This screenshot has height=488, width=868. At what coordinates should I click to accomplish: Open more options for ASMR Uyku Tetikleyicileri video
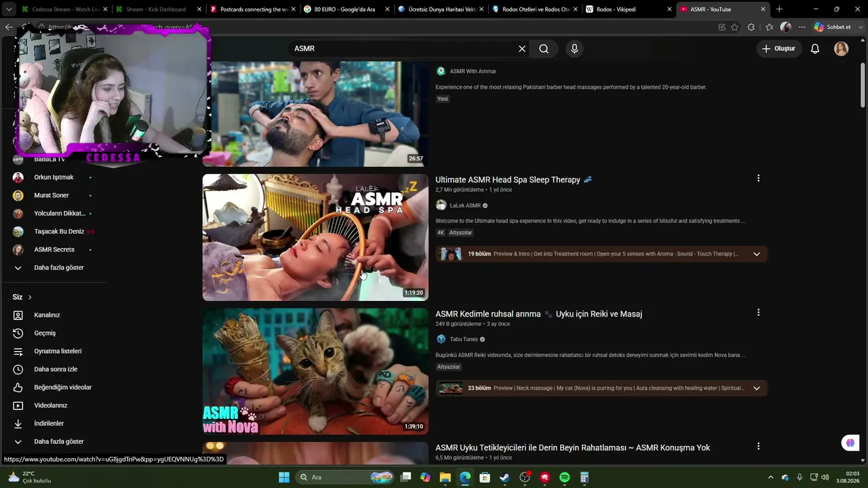click(758, 446)
